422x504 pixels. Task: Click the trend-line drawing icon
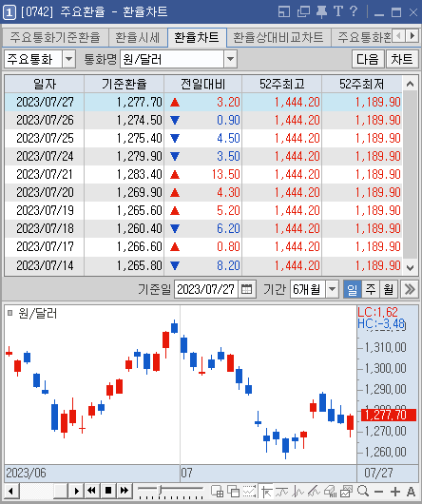pyautogui.click(x=282, y=491)
